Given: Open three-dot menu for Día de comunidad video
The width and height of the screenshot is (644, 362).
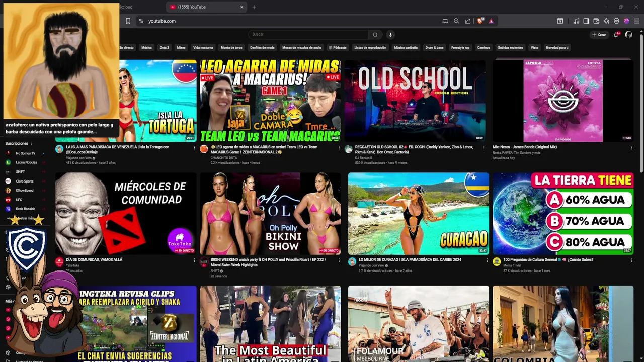Looking at the screenshot, I should (x=194, y=260).
